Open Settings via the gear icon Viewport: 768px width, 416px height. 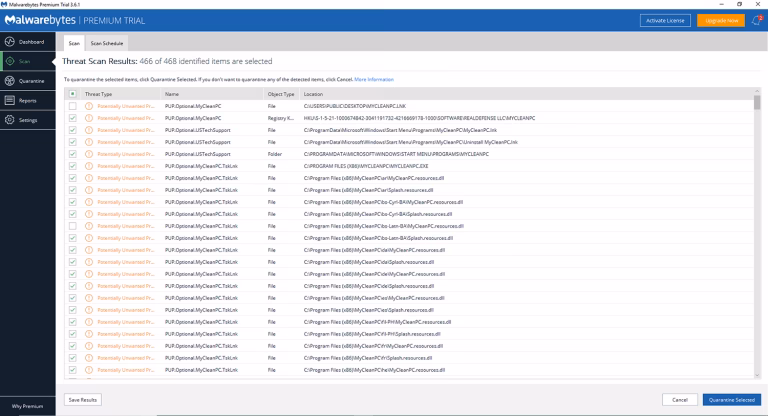pos(9,120)
